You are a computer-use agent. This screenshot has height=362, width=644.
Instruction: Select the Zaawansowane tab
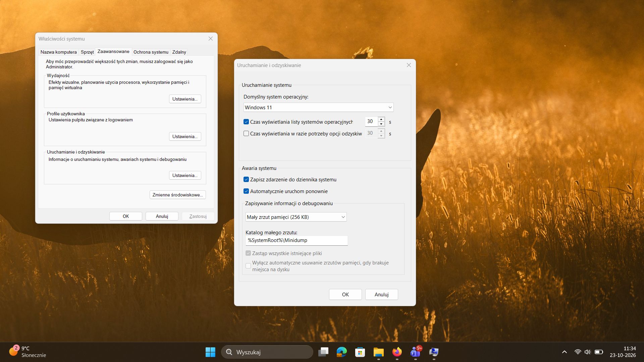[x=113, y=51]
